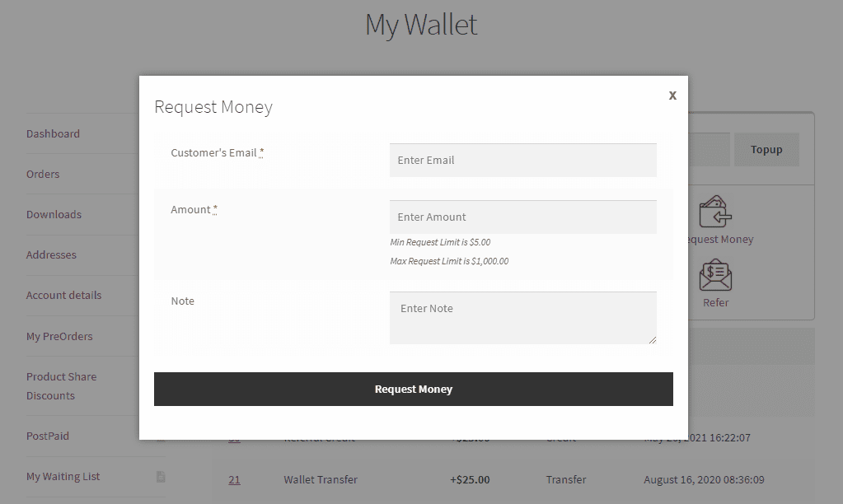Viewport: 843px width, 504px height.
Task: Follow transaction link 21 for Wallet Transfer
Action: [234, 479]
